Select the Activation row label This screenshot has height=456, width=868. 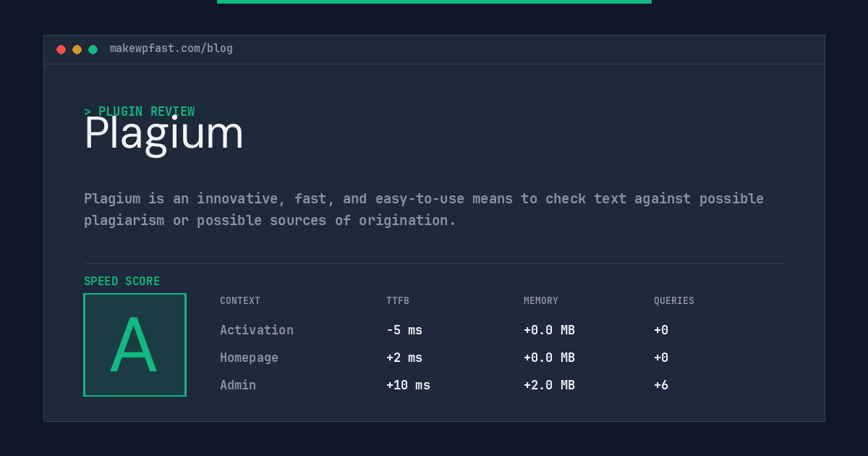257,330
